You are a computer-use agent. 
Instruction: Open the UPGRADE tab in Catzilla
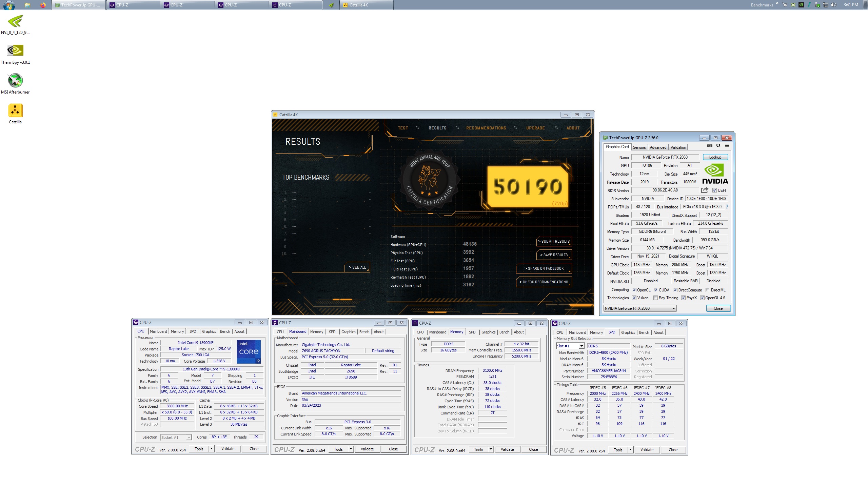click(535, 128)
